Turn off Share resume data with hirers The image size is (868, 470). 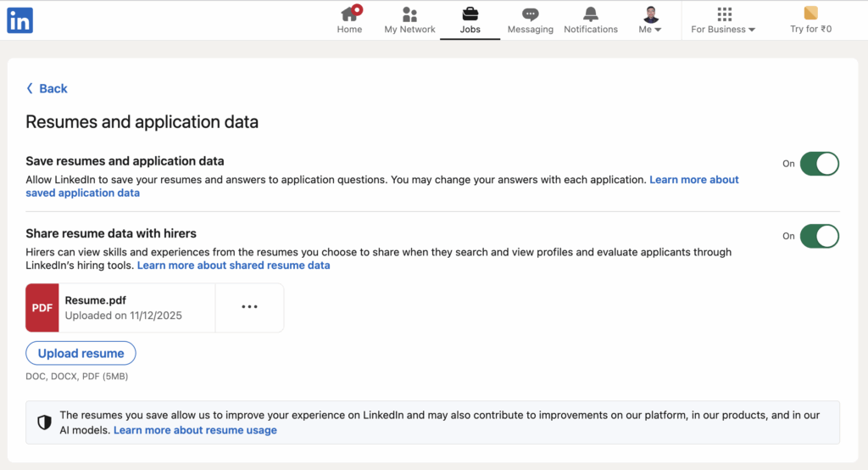click(819, 236)
